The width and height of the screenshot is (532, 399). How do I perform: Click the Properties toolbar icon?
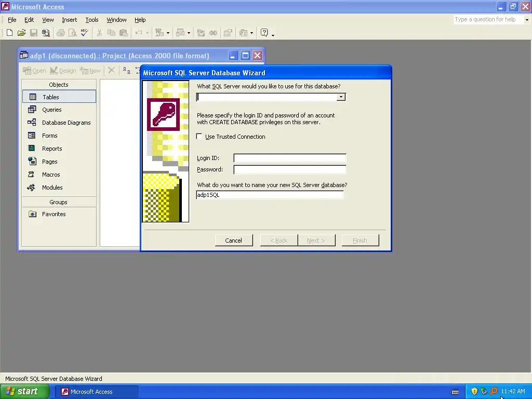click(x=228, y=33)
